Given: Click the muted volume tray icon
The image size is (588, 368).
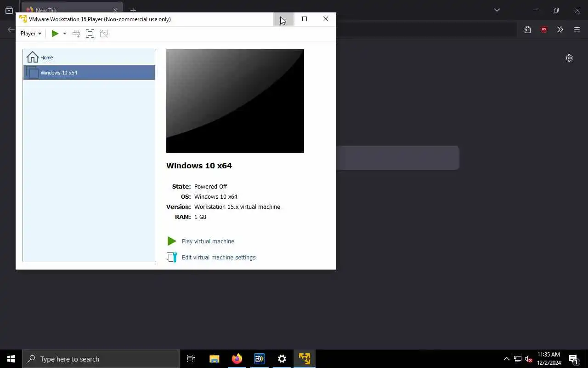Looking at the screenshot, I should pos(528,359).
